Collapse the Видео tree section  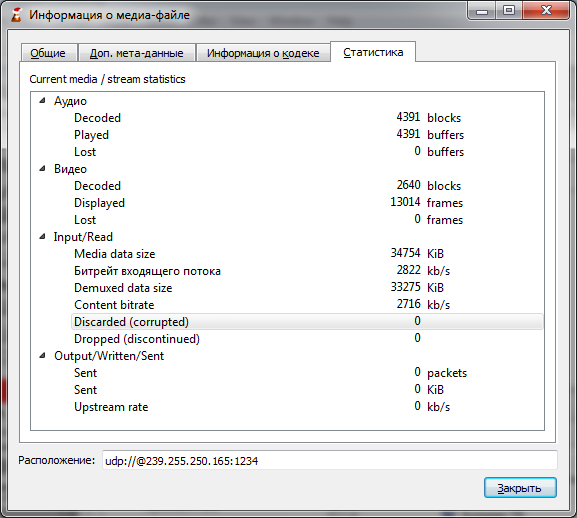tap(42, 168)
